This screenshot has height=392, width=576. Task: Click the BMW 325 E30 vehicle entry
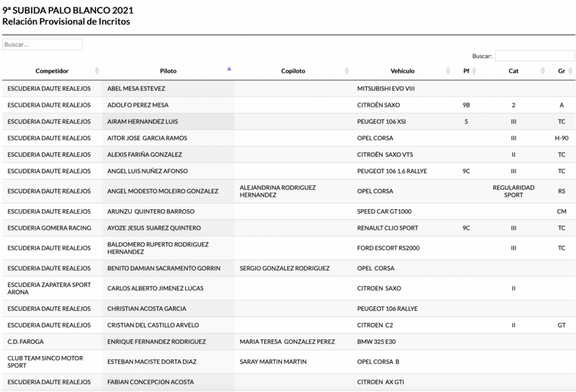376,342
